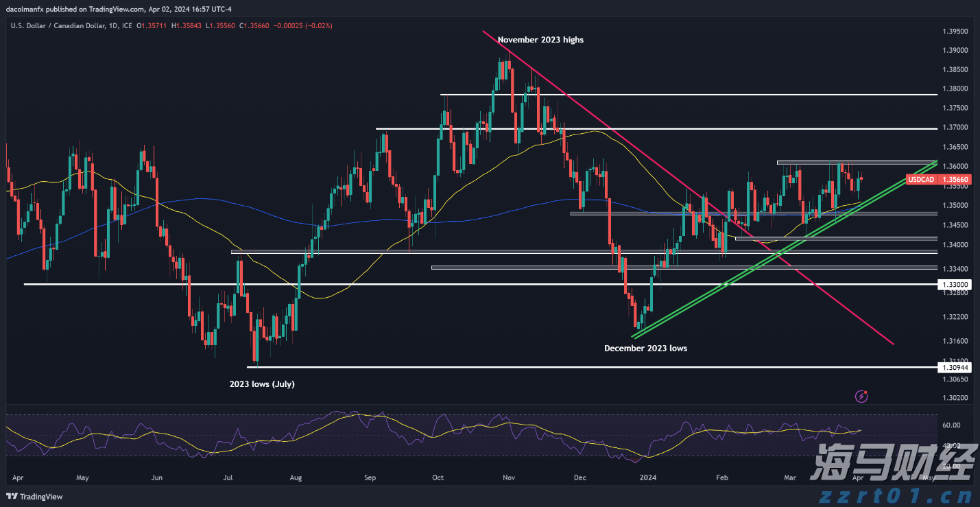Click the "2023 lows (July)" annotation

point(262,384)
